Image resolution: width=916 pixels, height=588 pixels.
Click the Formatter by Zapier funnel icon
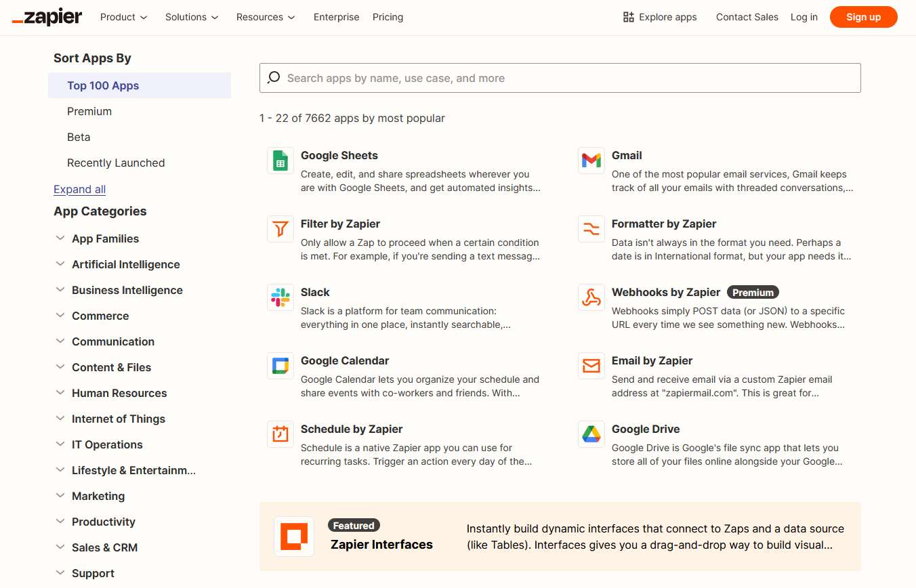tap(591, 229)
